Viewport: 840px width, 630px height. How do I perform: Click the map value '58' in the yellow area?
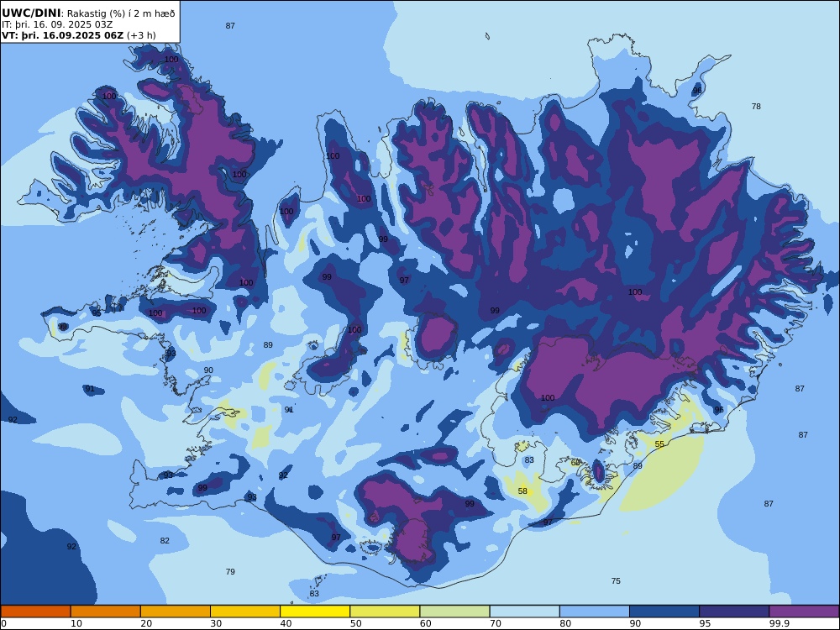(x=522, y=491)
